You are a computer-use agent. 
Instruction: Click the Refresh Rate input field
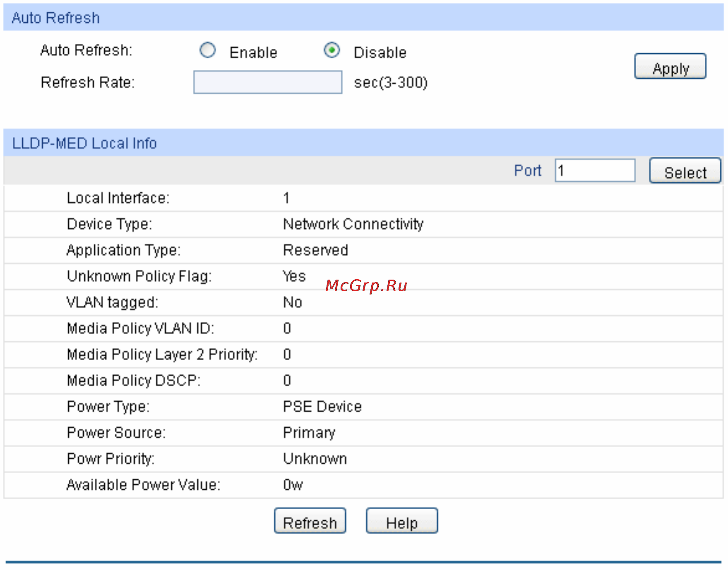pyautogui.click(x=268, y=82)
